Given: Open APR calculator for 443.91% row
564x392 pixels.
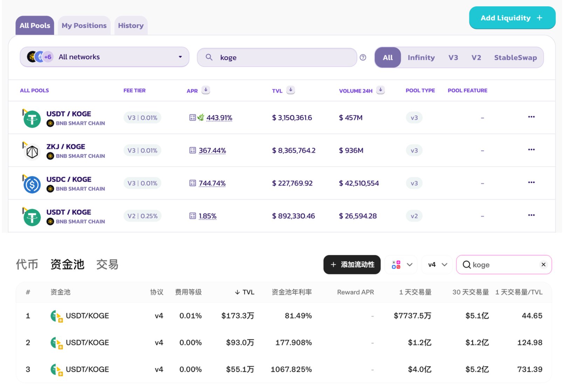Looking at the screenshot, I should 192,118.
